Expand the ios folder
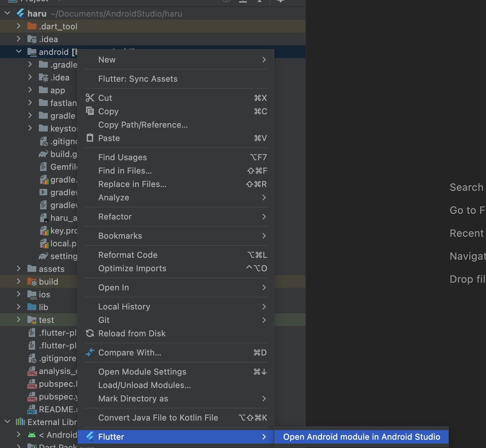This screenshot has height=448, width=486. (x=18, y=294)
